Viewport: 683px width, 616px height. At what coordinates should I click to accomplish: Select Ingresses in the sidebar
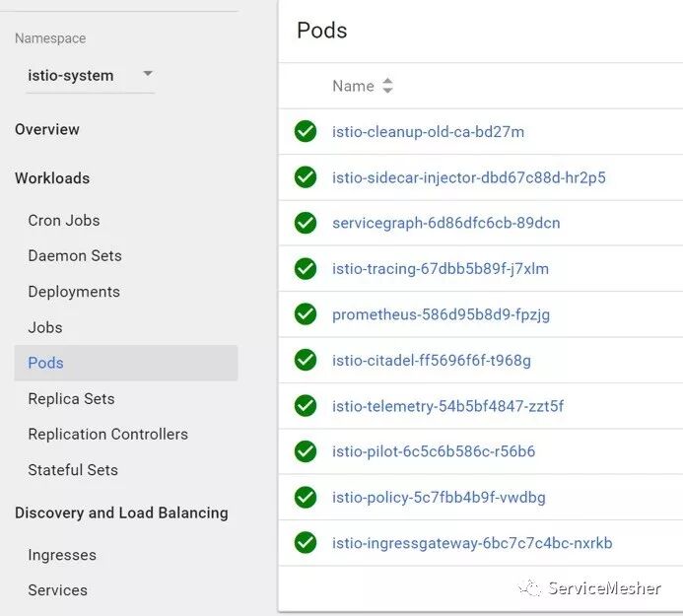pos(62,555)
